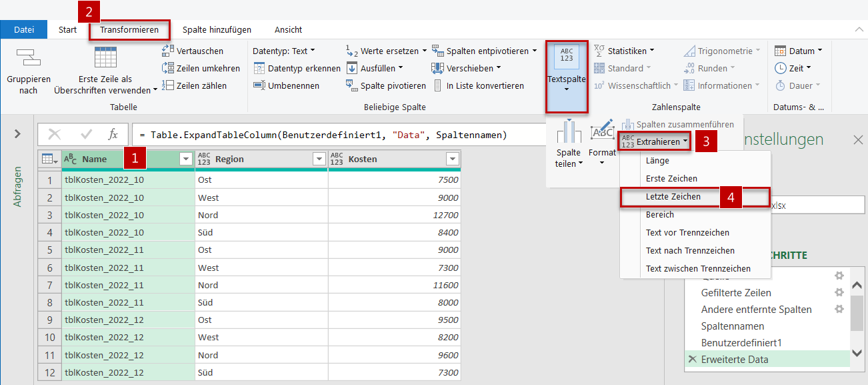The height and width of the screenshot is (385, 868).
Task: Select row header number 5
Action: [49, 250]
